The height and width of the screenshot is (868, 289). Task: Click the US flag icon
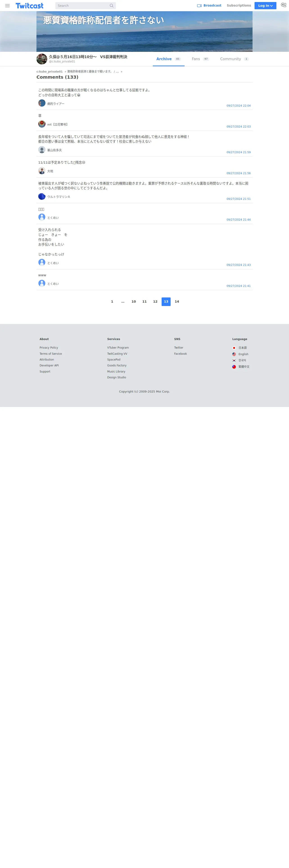[x=234, y=354]
